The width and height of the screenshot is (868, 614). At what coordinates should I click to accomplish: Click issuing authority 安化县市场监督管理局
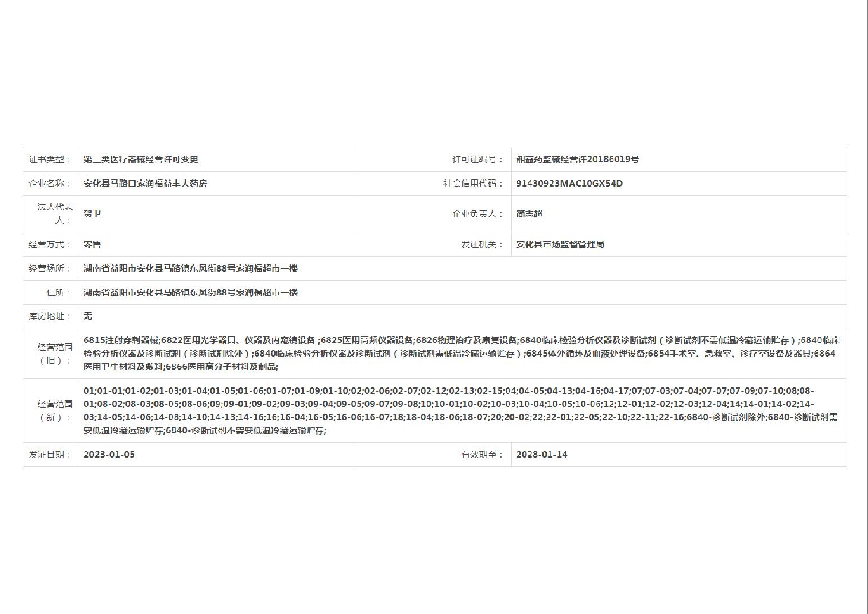point(560,244)
